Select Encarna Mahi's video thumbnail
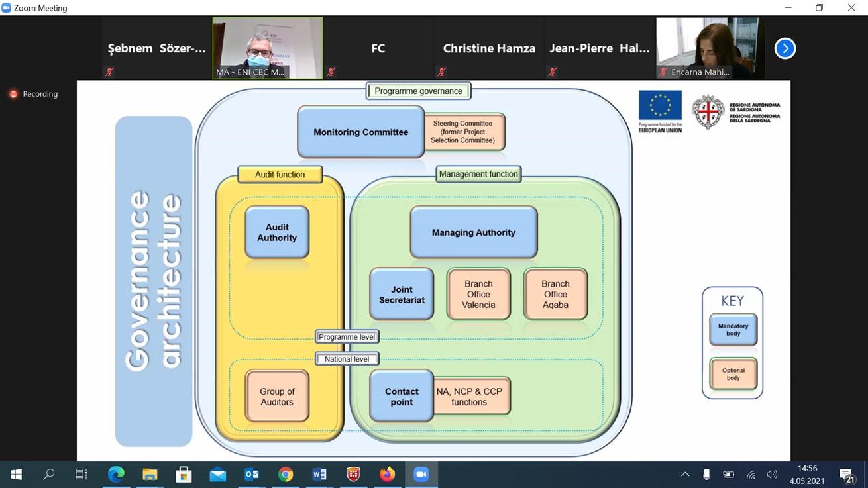This screenshot has width=868, height=488. 710,48
